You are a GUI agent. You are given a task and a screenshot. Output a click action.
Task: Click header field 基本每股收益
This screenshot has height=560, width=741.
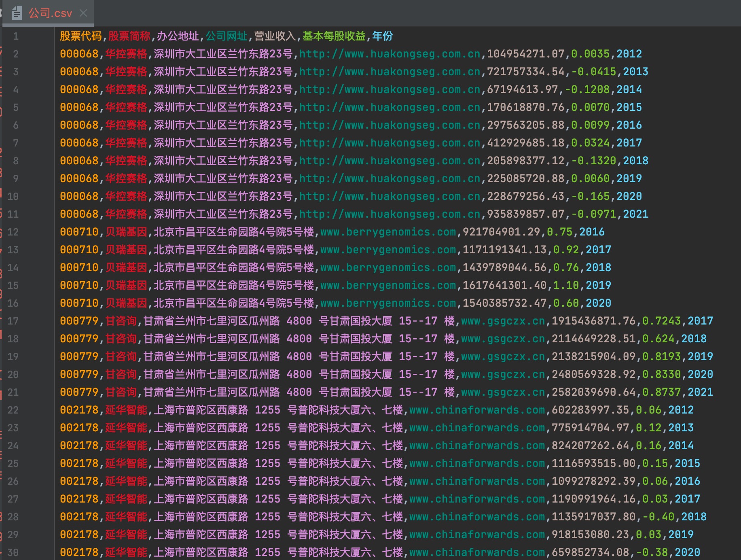[x=334, y=36]
